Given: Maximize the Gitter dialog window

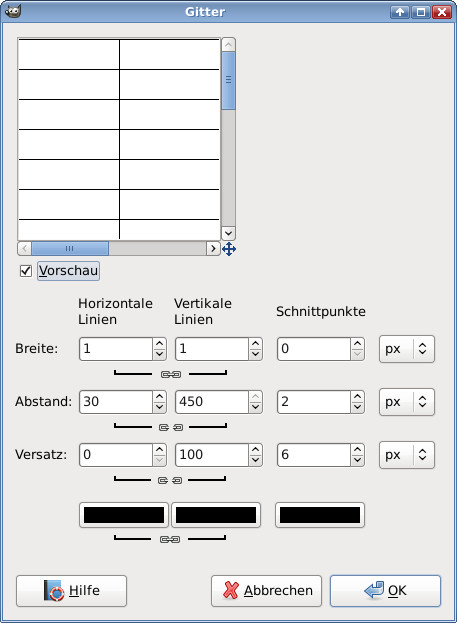Looking at the screenshot, I should (421, 12).
